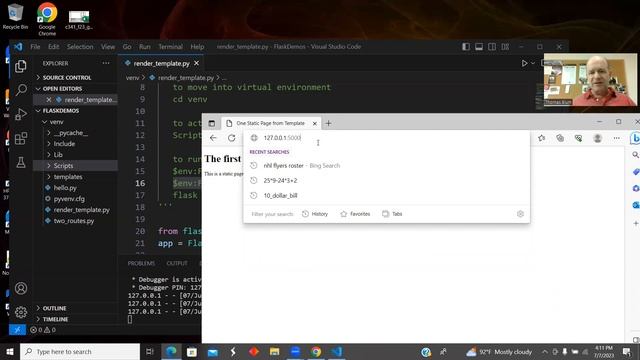Select the 25*9-24*3+2 recent search

click(387, 180)
